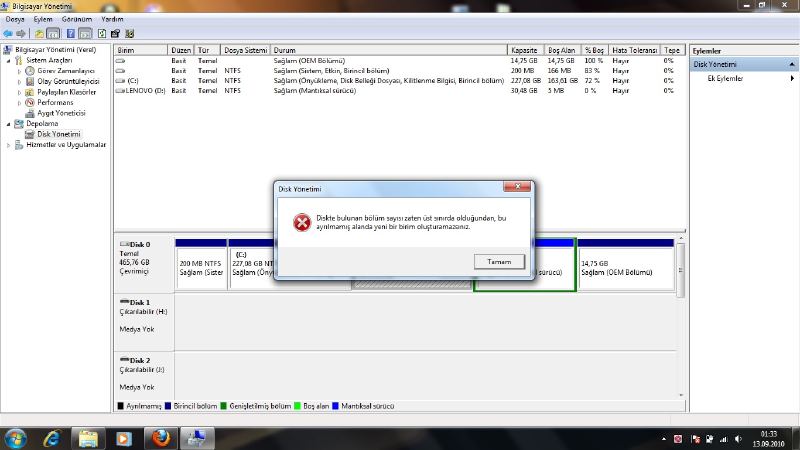Expand the Hizmetler ve Uygulamalar node
Screen dimensions: 800x450
click(x=9, y=144)
